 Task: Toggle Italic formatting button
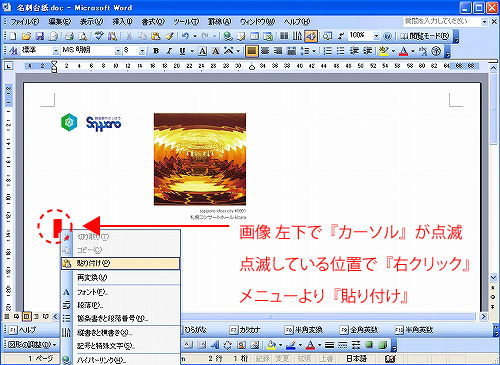pyautogui.click(x=169, y=51)
